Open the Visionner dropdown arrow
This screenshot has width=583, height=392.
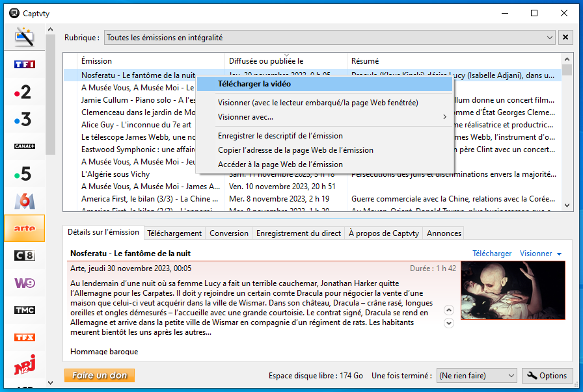[x=559, y=254]
